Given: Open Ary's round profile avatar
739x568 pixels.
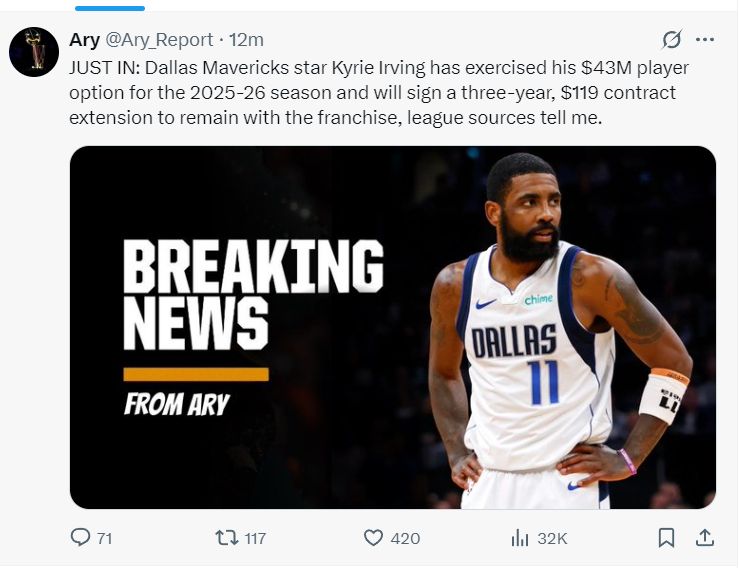Looking at the screenshot, I should pyautogui.click(x=34, y=52).
